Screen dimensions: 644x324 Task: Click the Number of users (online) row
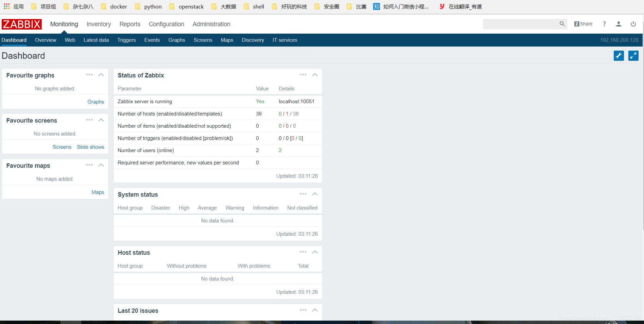[x=217, y=150]
